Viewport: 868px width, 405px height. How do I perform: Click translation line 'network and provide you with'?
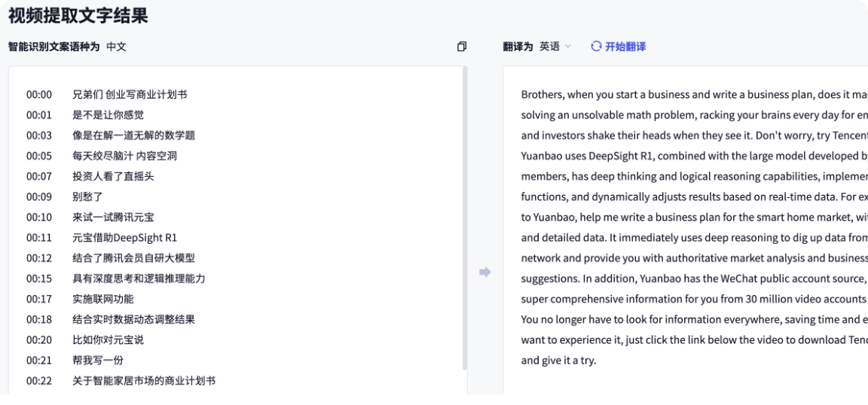click(x=694, y=258)
